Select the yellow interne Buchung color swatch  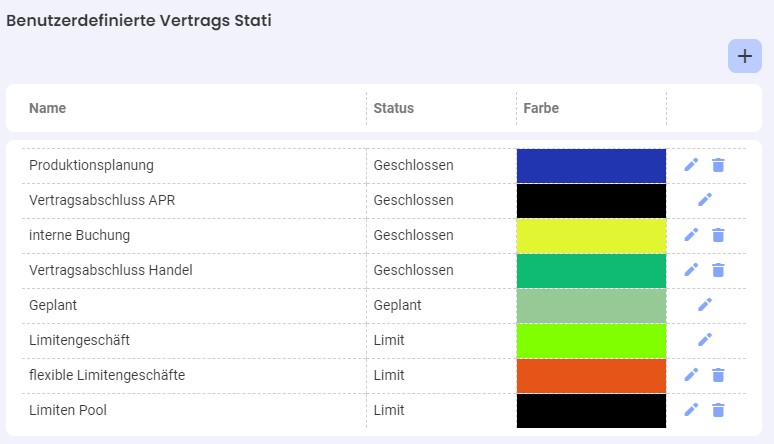[x=591, y=236]
